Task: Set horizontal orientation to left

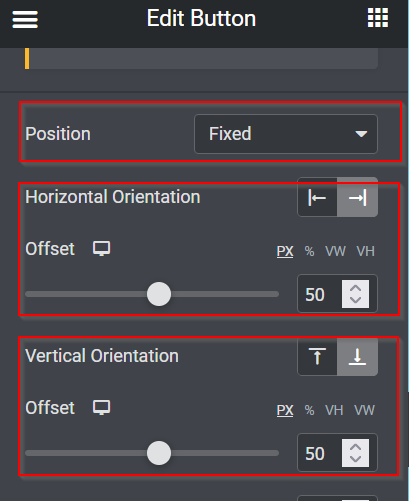Action: (x=317, y=198)
